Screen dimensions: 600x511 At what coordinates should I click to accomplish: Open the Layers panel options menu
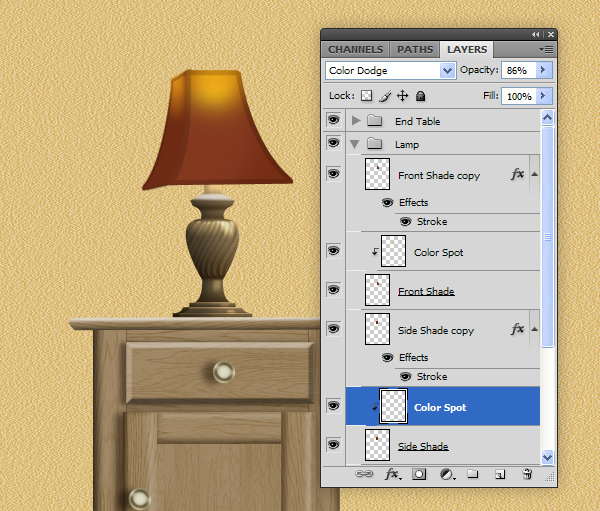(x=546, y=48)
